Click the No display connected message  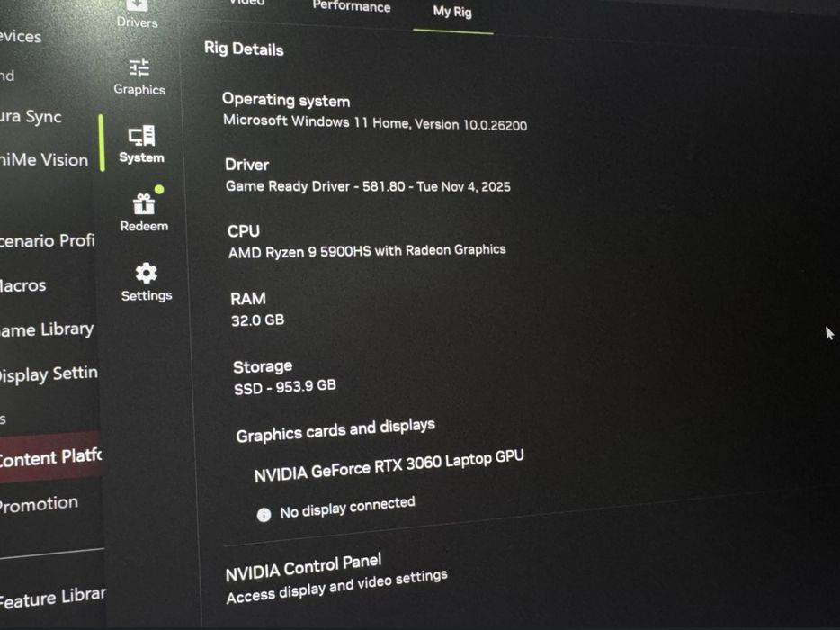click(x=347, y=508)
